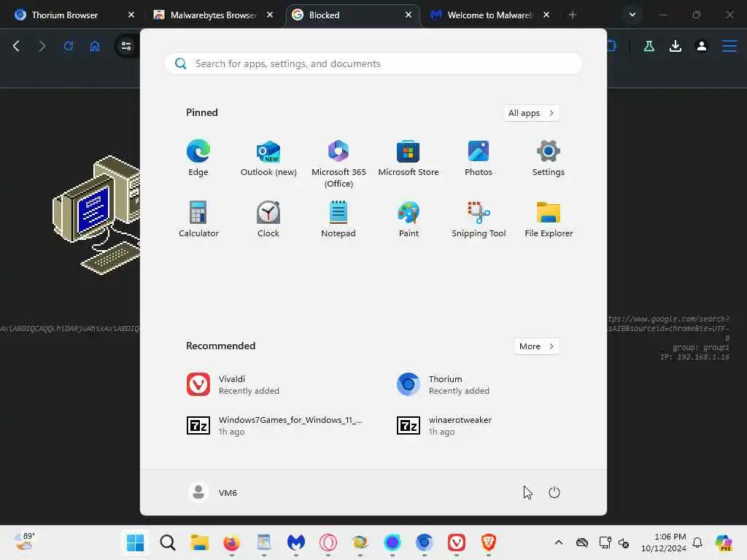Open Vivaldi in the taskbar
The image size is (747, 560).
(x=457, y=542)
